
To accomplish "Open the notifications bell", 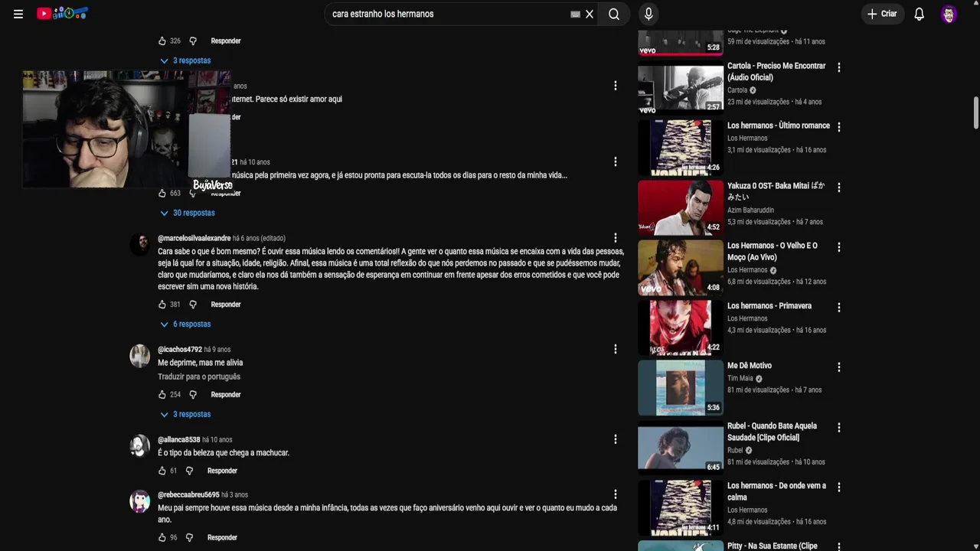I will pos(920,14).
